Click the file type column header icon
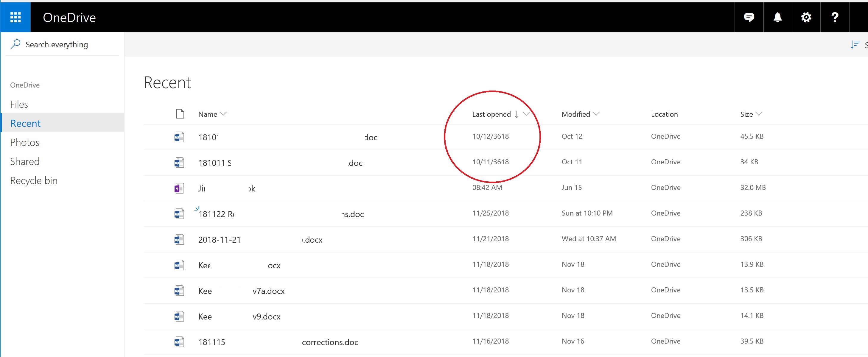Image resolution: width=868 pixels, height=357 pixels. (180, 114)
